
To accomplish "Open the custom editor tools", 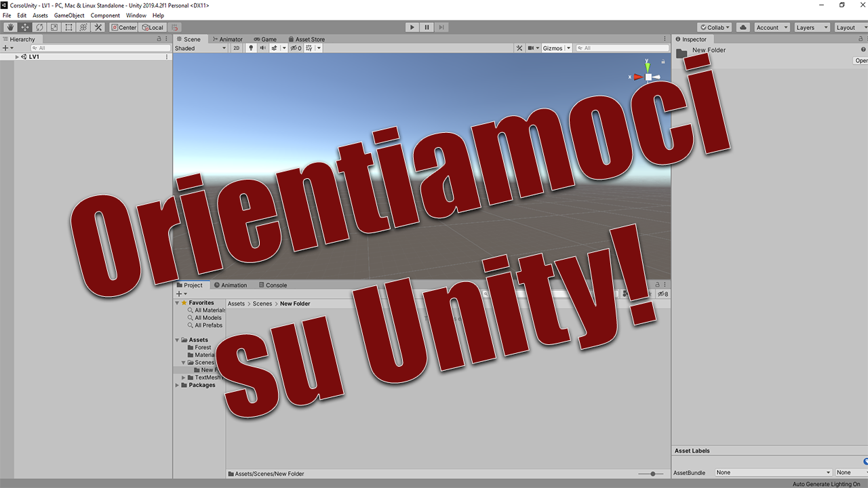I will tap(98, 27).
